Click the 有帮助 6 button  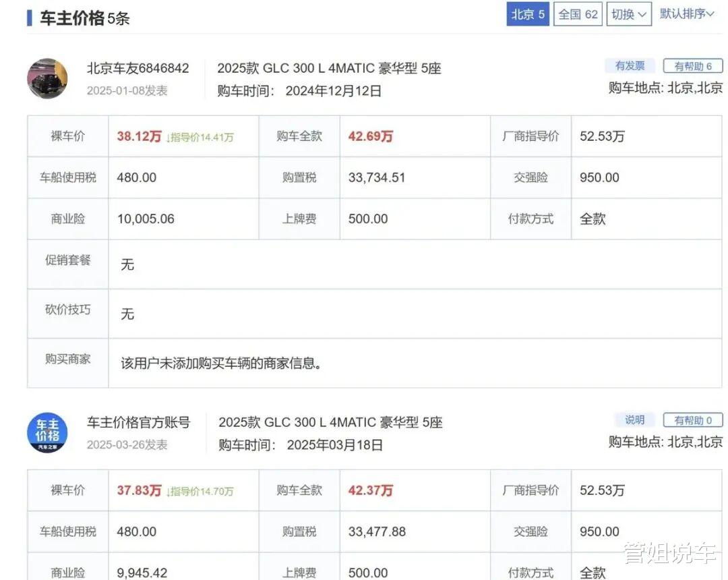pyautogui.click(x=693, y=66)
